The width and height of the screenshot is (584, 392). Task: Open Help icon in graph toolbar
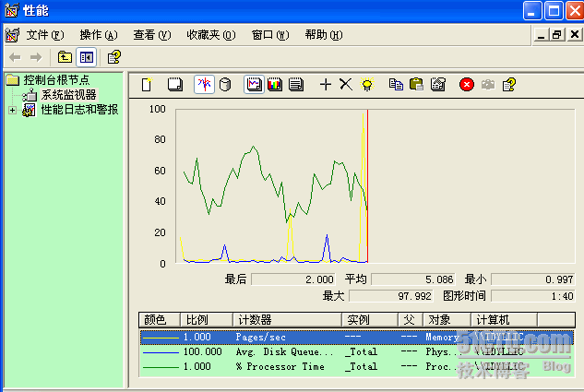tap(509, 85)
